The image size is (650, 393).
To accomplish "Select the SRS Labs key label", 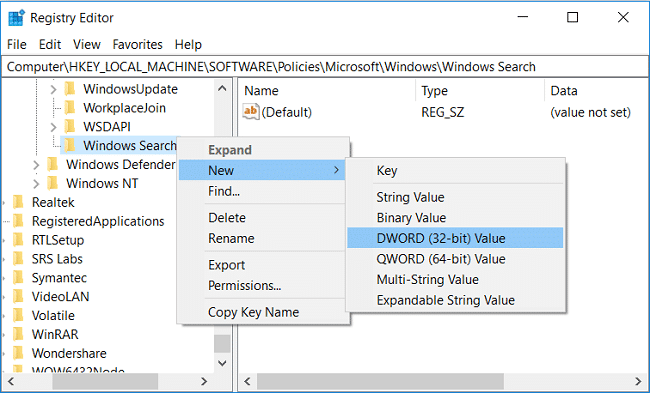I will (x=57, y=259).
